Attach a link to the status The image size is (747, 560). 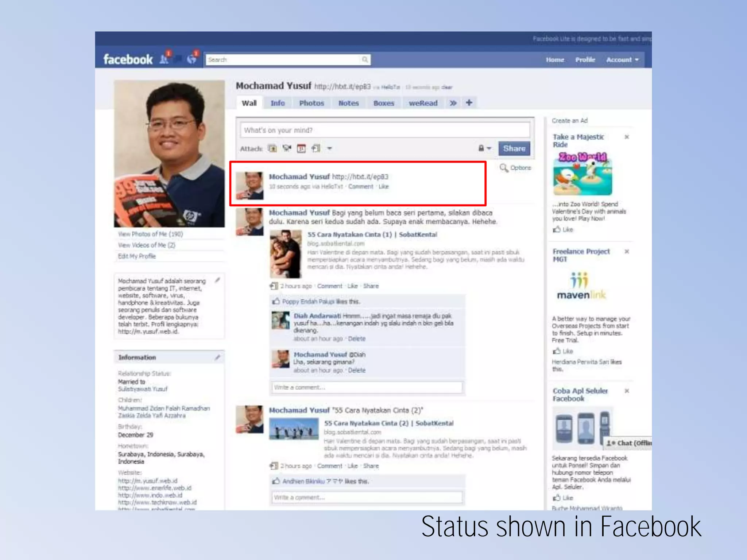(x=316, y=148)
